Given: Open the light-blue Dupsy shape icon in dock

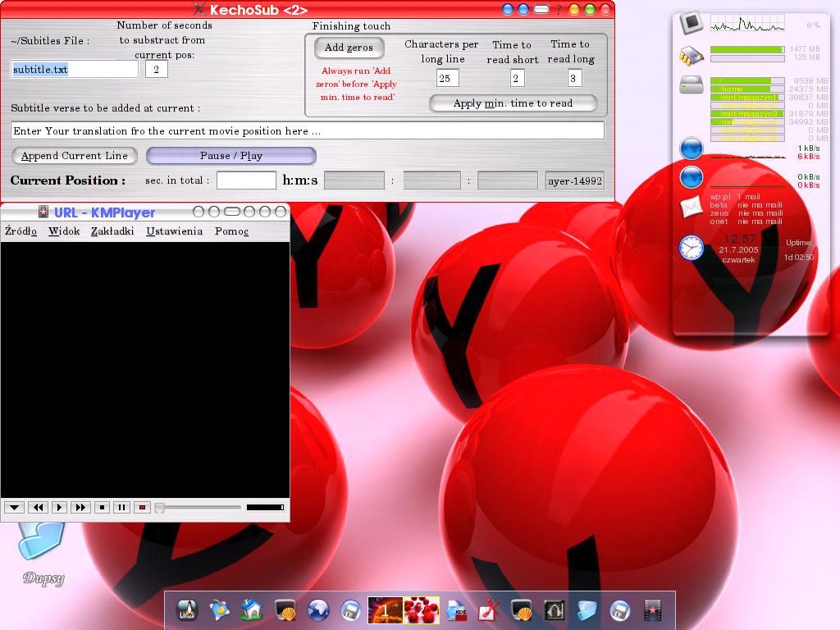Looking at the screenshot, I should pos(587,609).
